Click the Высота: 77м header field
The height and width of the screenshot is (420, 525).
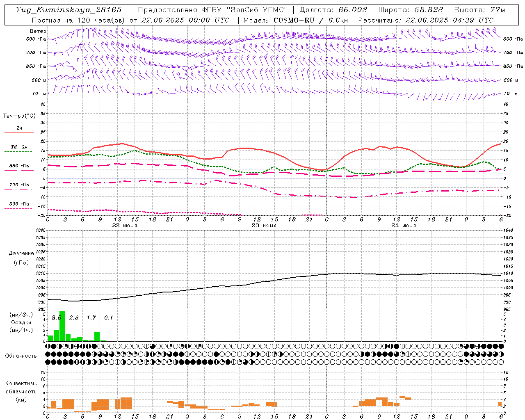coord(479,10)
